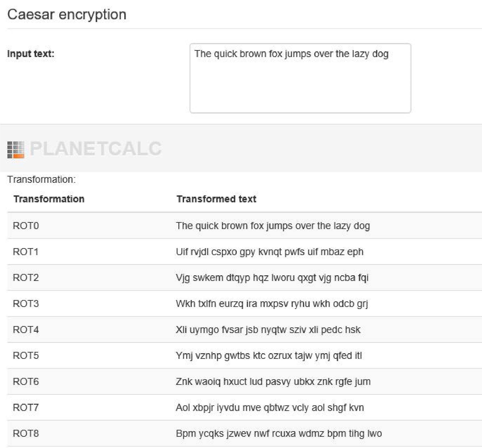The height and width of the screenshot is (448, 482).
Task: Focus the Input text box
Action: point(300,78)
